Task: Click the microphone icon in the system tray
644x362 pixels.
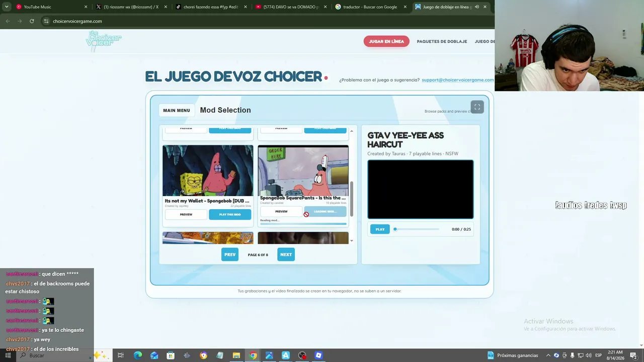Action: (x=572, y=355)
